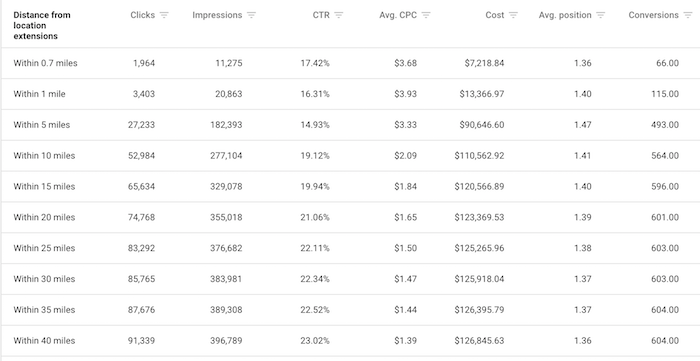Sort by the Clicks column header

coord(142,15)
